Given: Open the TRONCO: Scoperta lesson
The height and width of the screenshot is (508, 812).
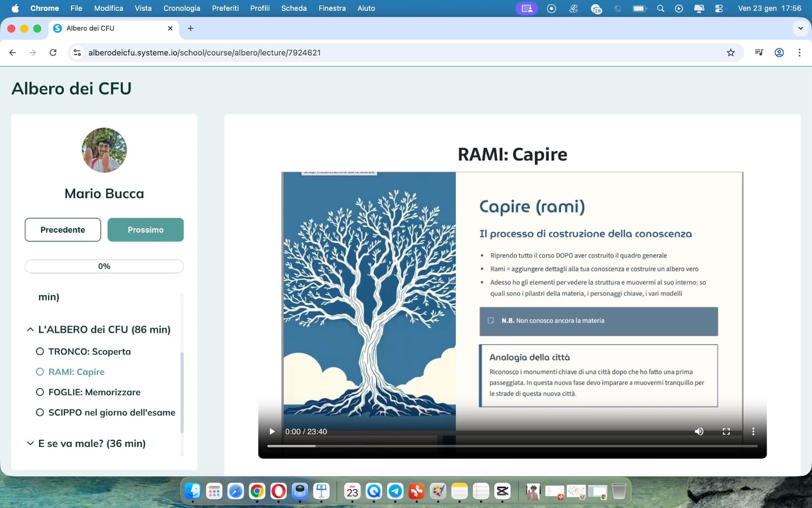Looking at the screenshot, I should (x=89, y=351).
